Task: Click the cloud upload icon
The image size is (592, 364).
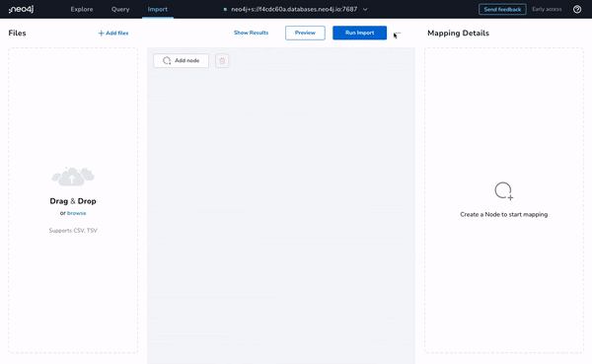Action: point(73,177)
